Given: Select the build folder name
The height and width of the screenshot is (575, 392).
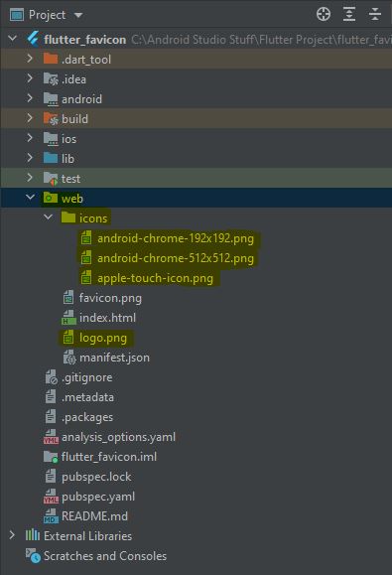Looking at the screenshot, I should pos(74,119).
